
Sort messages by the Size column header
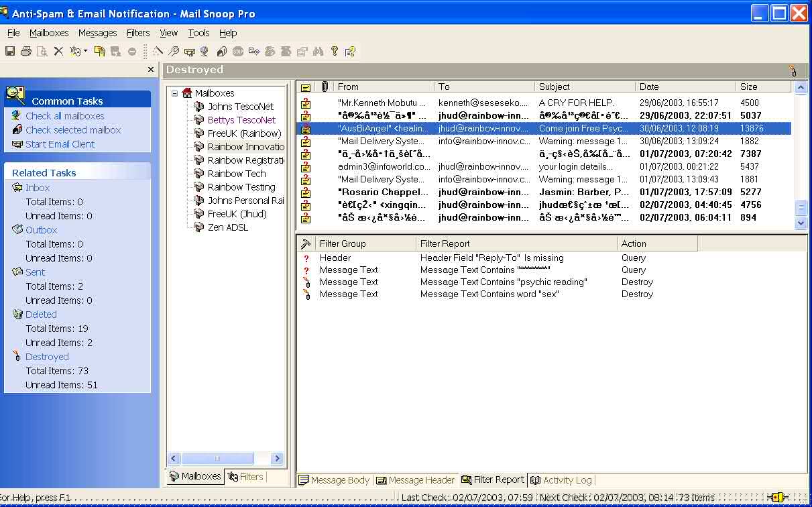[x=764, y=87]
